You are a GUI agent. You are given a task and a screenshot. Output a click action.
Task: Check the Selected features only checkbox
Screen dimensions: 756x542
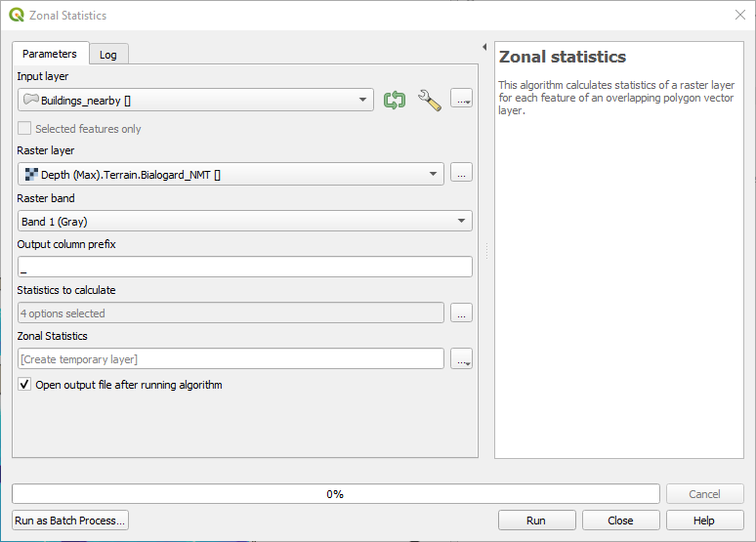24,129
